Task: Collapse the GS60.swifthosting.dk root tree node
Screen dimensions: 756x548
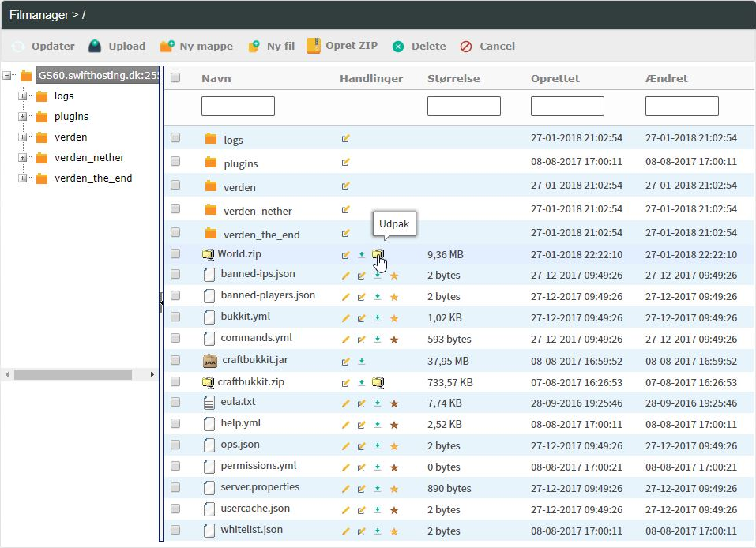Action: coord(7,75)
